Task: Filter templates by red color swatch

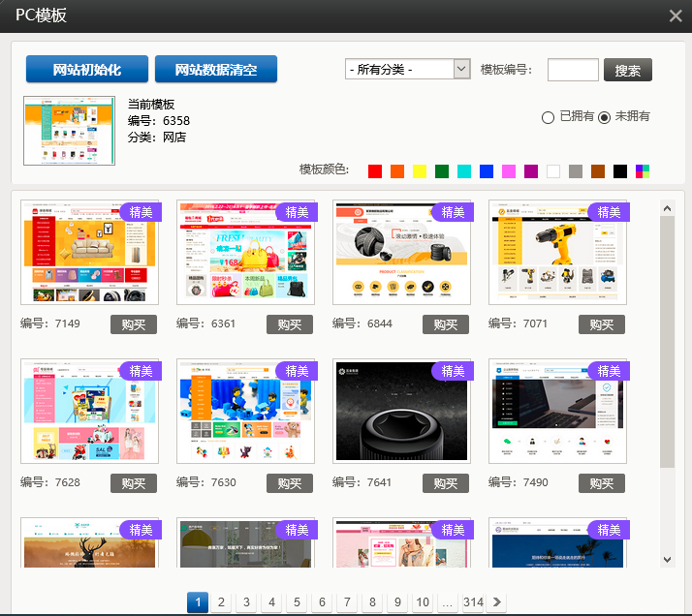Action: [x=375, y=171]
